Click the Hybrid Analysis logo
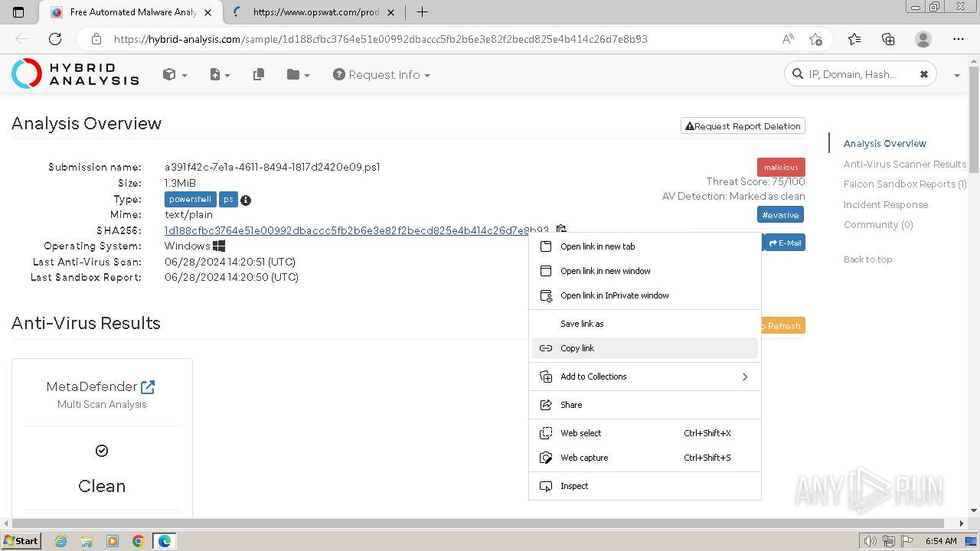The image size is (980, 551). tap(75, 74)
